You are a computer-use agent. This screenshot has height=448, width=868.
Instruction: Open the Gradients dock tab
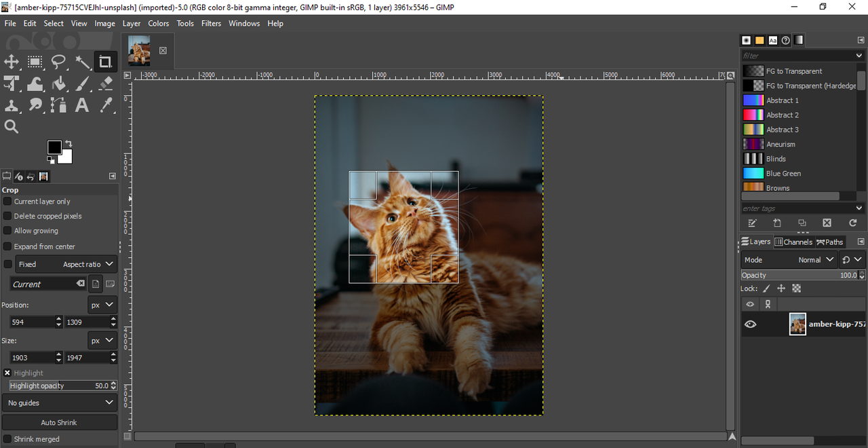(x=799, y=40)
